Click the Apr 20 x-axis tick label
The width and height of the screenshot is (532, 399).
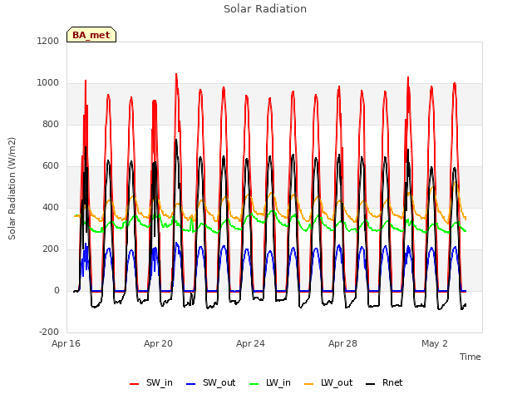pyautogui.click(x=158, y=343)
